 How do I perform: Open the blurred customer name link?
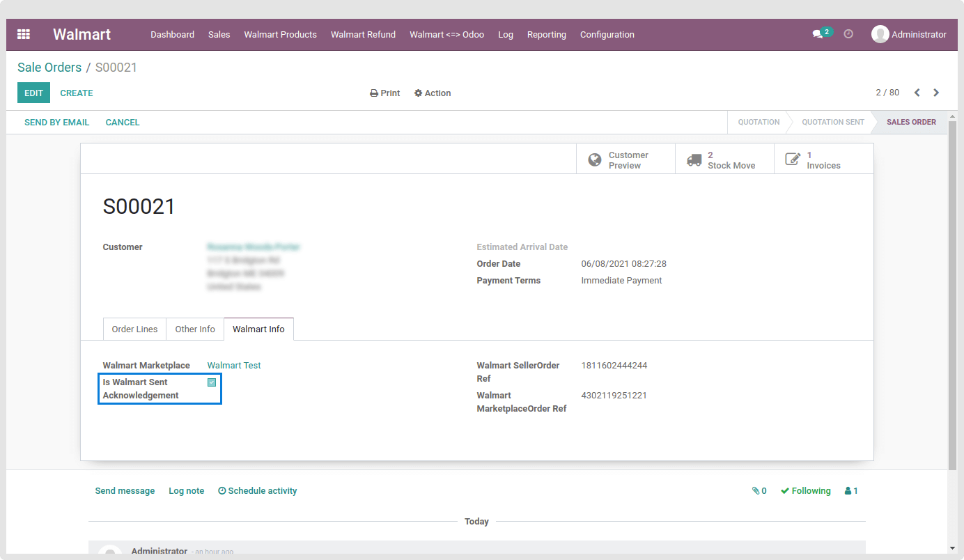pos(254,247)
